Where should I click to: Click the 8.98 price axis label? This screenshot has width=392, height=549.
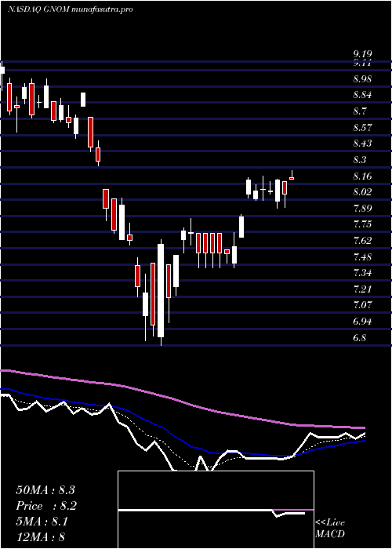(x=362, y=79)
